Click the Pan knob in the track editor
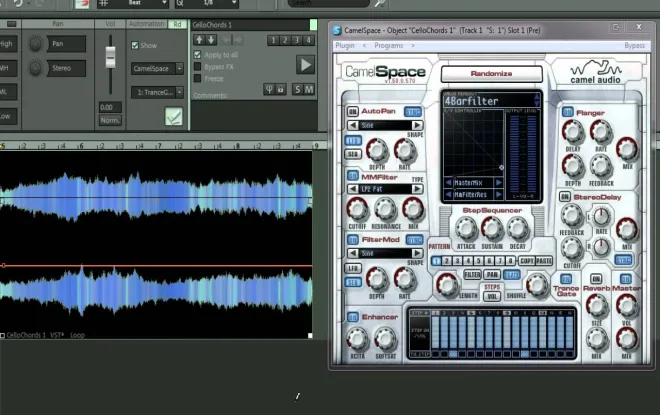This screenshot has width=660, height=415. 35,44
